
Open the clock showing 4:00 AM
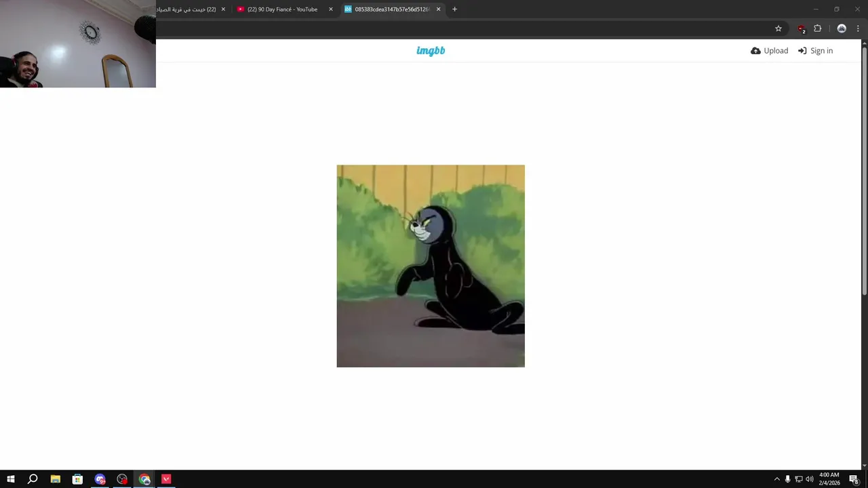(x=829, y=479)
